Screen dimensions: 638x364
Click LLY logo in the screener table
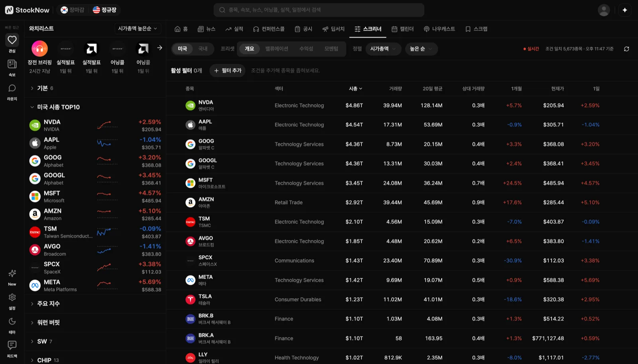coord(190,358)
